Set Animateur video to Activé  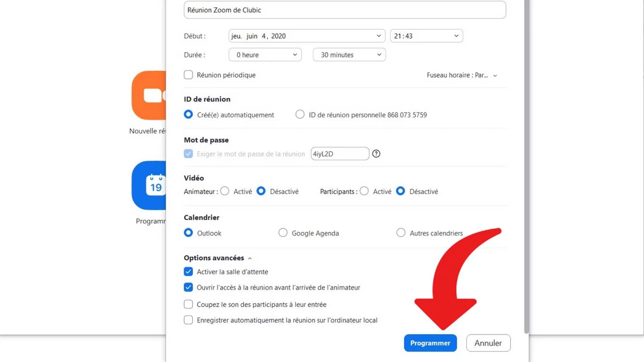(225, 191)
